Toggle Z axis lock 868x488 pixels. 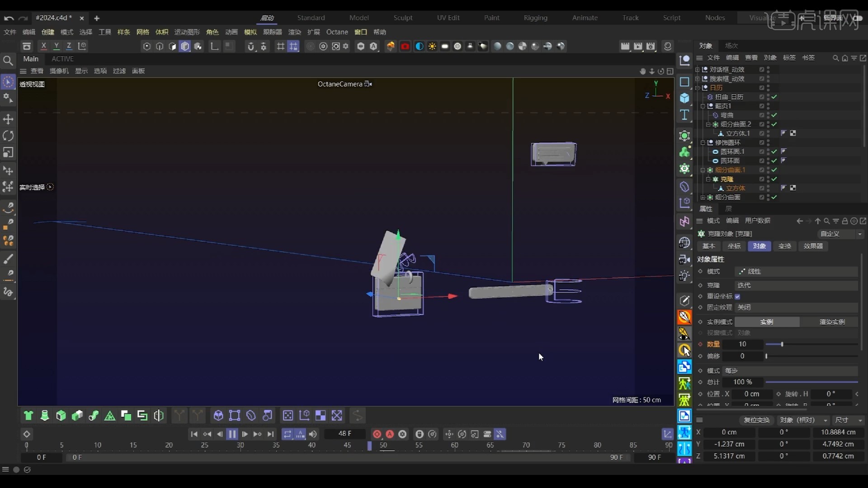click(69, 46)
